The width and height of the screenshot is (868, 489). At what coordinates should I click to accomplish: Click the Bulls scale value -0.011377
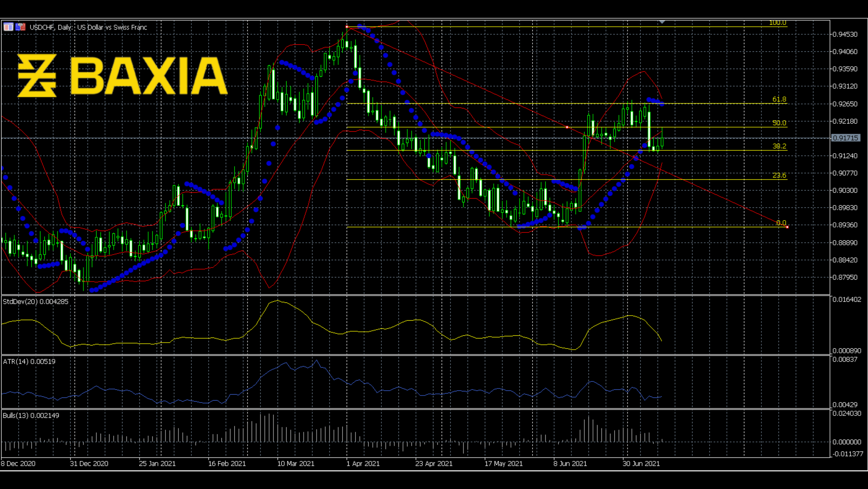pyautogui.click(x=848, y=454)
